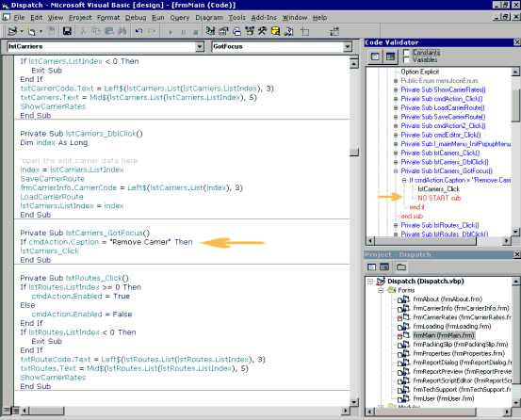Open the Tools menu
Screen dimensions: 521x420
pos(236,18)
